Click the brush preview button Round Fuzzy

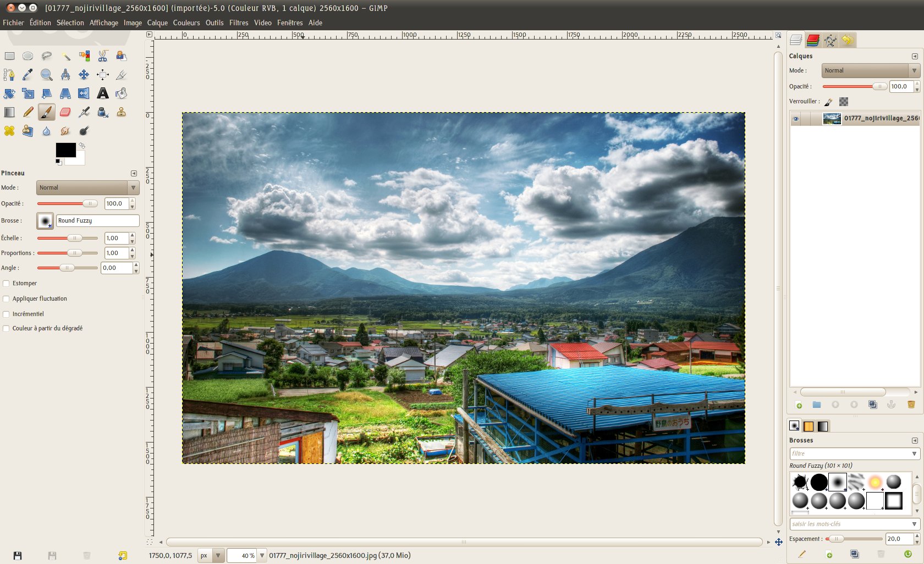(45, 221)
